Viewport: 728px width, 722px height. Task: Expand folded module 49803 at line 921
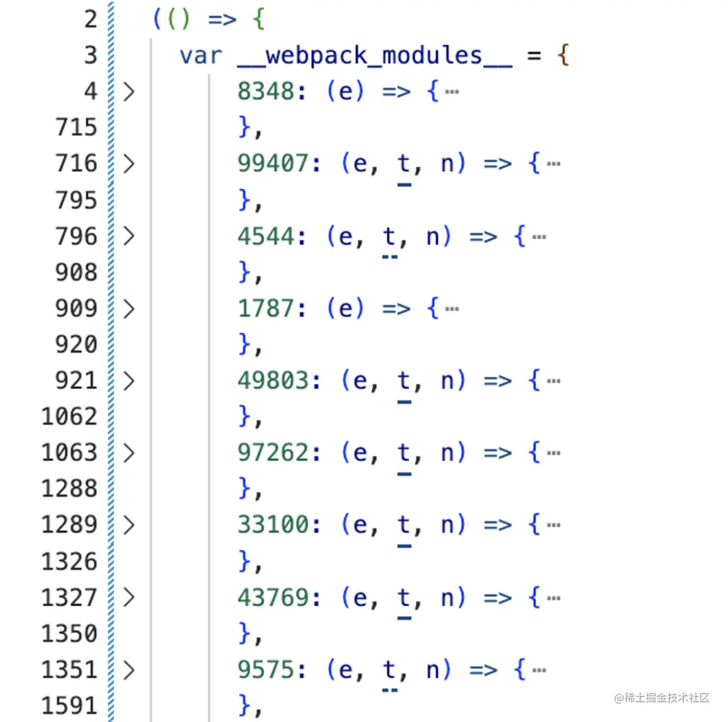click(x=128, y=381)
